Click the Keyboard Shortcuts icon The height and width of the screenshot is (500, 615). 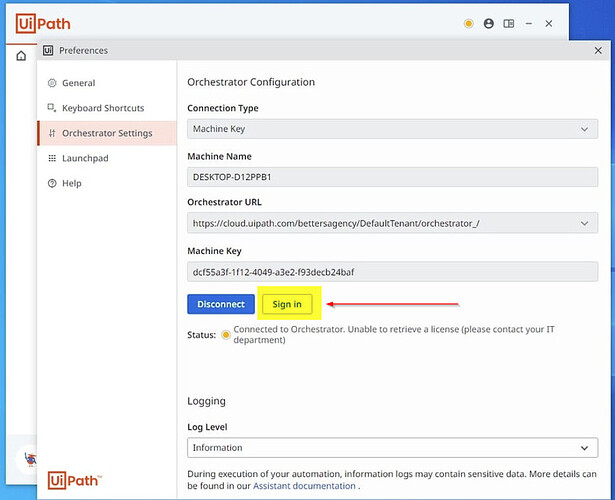coord(52,108)
